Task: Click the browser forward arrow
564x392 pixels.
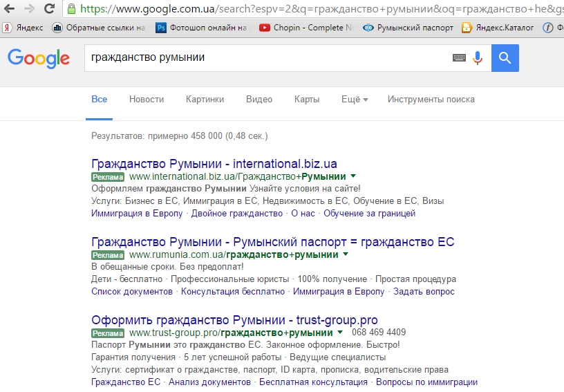Action: tap(29, 9)
